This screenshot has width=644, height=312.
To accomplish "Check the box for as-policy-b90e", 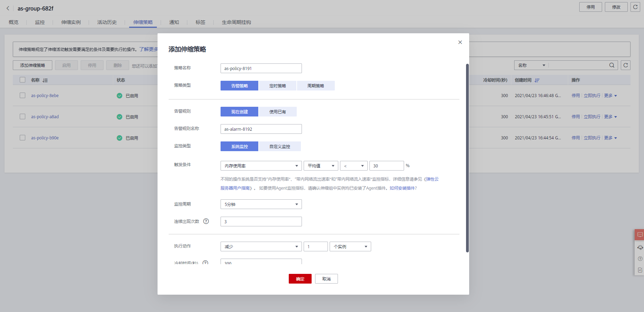I will tap(23, 138).
